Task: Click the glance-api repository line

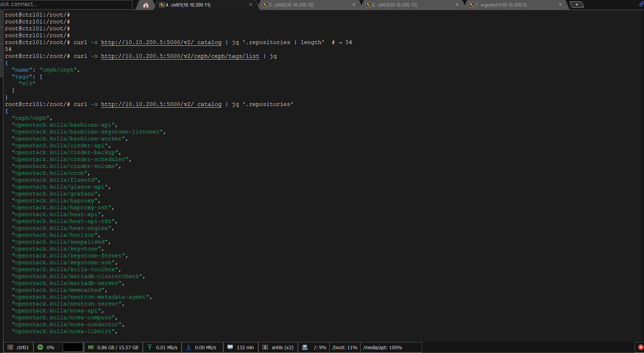Action: pyautogui.click(x=61, y=187)
